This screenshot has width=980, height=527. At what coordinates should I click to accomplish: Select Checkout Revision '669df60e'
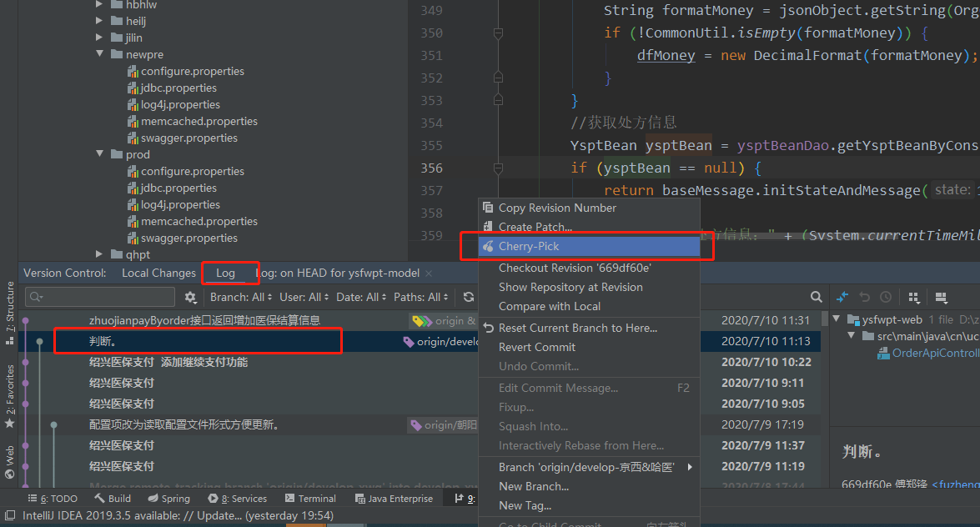tap(589, 268)
